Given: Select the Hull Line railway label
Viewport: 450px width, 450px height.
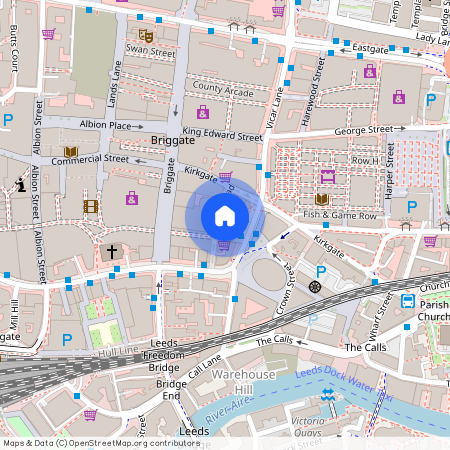Looking at the screenshot, I should (118, 351).
